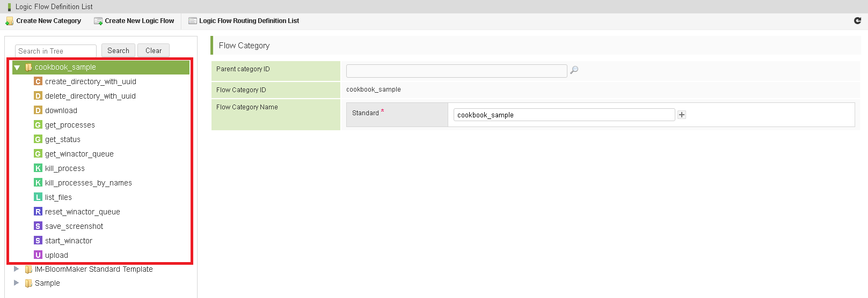Select the upload flow
Screen dimensions: 868x298
click(x=56, y=255)
